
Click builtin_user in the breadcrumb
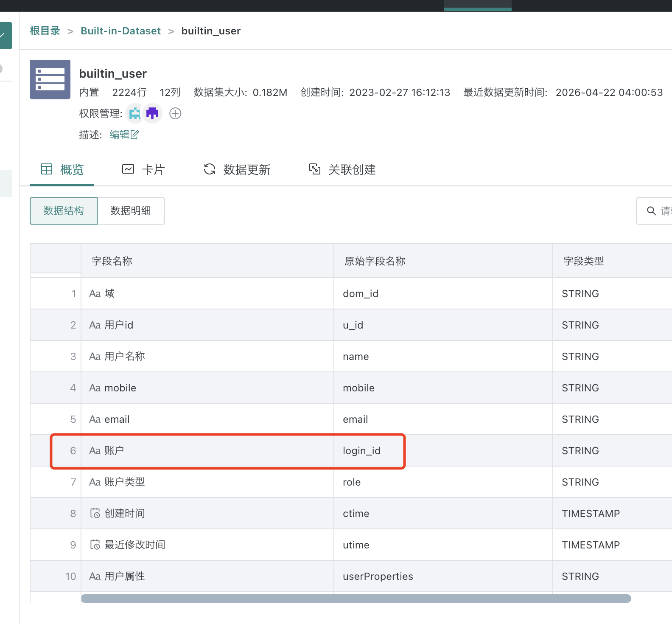click(211, 31)
